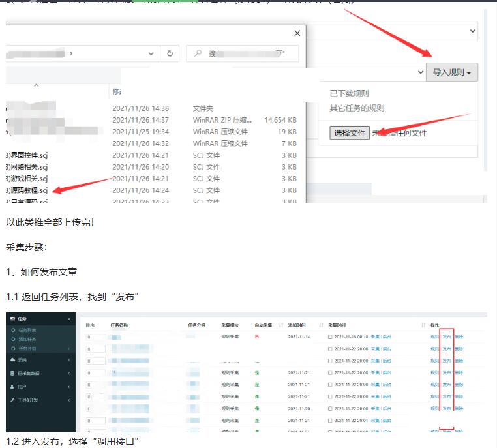Click the 操作 column header
Screen dimensions: 497x448
coord(434,325)
